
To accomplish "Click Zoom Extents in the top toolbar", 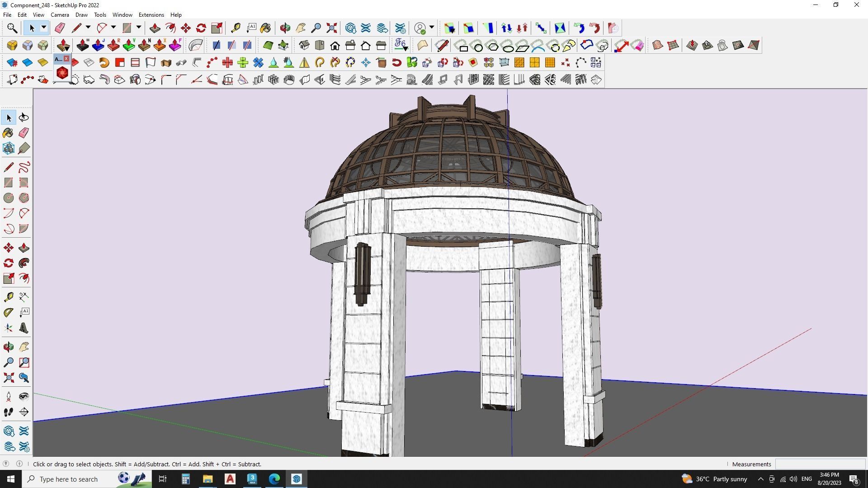I will click(x=332, y=28).
